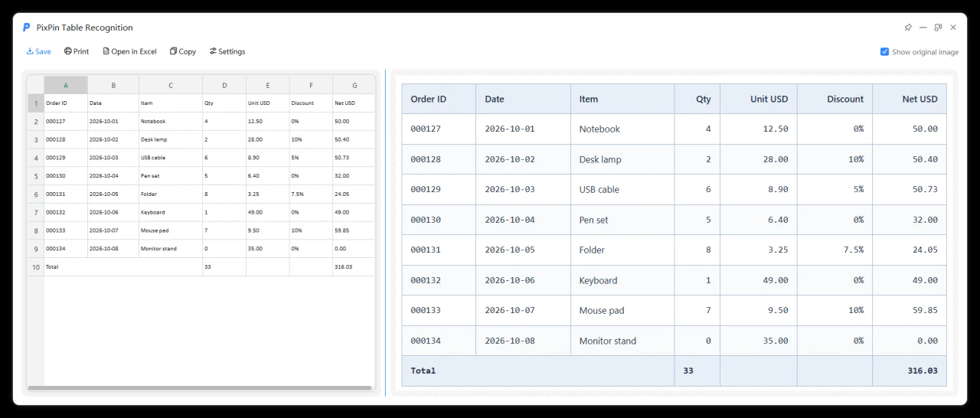The image size is (980, 418).
Task: Click spreadsheet cell '2026-10-02'
Action: (113, 139)
